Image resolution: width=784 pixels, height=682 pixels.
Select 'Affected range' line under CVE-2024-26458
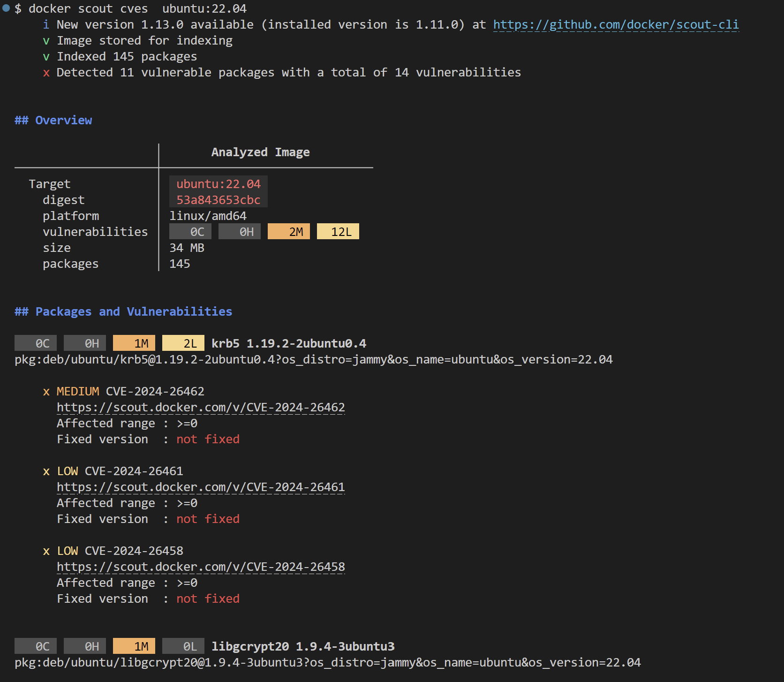127,583
